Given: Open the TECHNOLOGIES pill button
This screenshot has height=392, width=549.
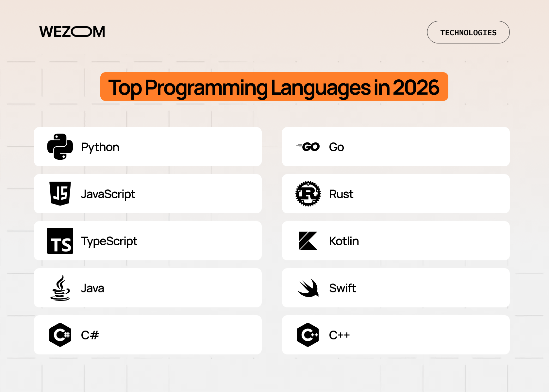Looking at the screenshot, I should point(468,32).
